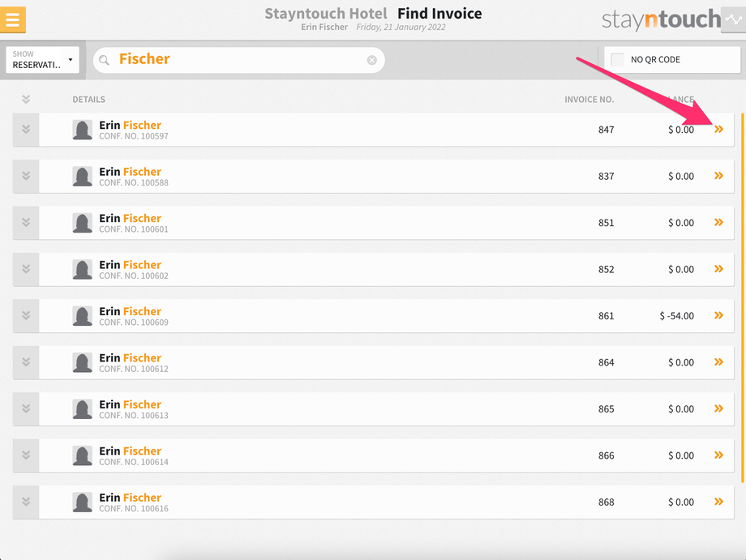This screenshot has height=560, width=746.
Task: Expand the row for invoice 866
Action: (x=26, y=455)
